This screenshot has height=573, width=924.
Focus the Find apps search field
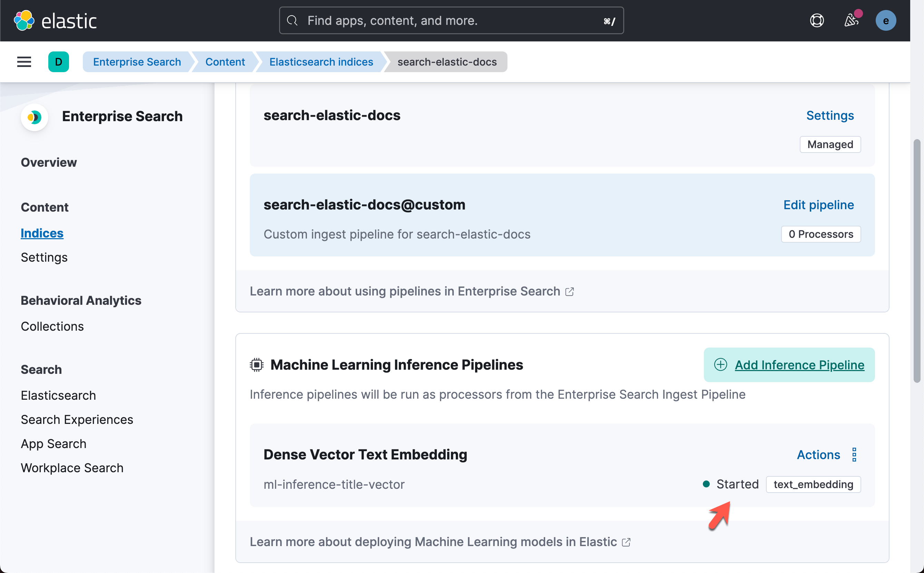[x=451, y=20]
